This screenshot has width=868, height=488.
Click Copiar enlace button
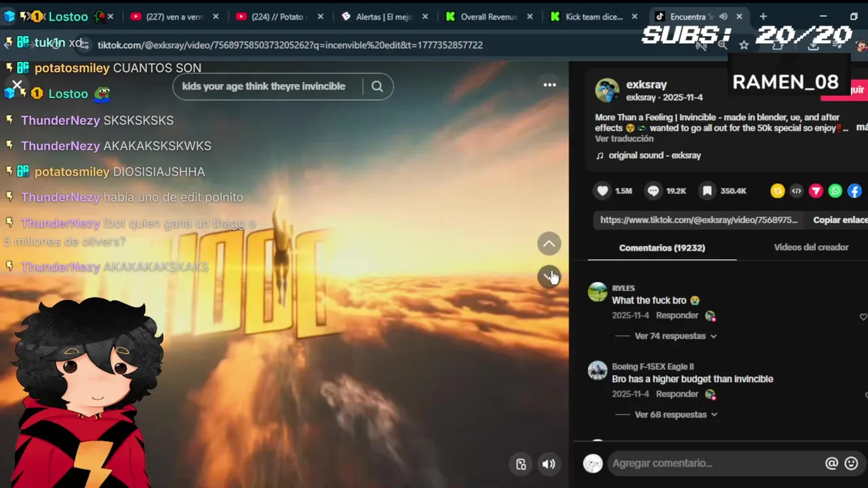(840, 220)
